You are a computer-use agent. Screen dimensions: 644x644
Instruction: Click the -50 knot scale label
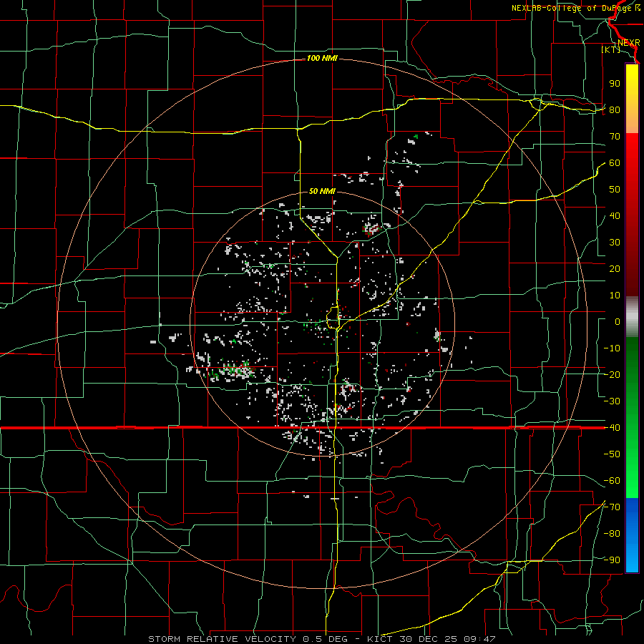click(612, 454)
